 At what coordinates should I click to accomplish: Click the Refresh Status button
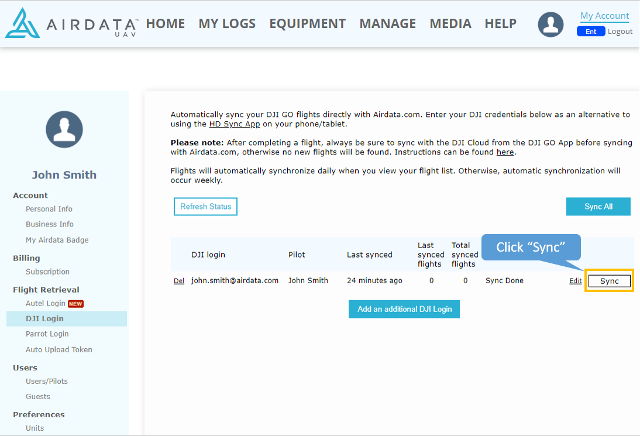(x=206, y=207)
